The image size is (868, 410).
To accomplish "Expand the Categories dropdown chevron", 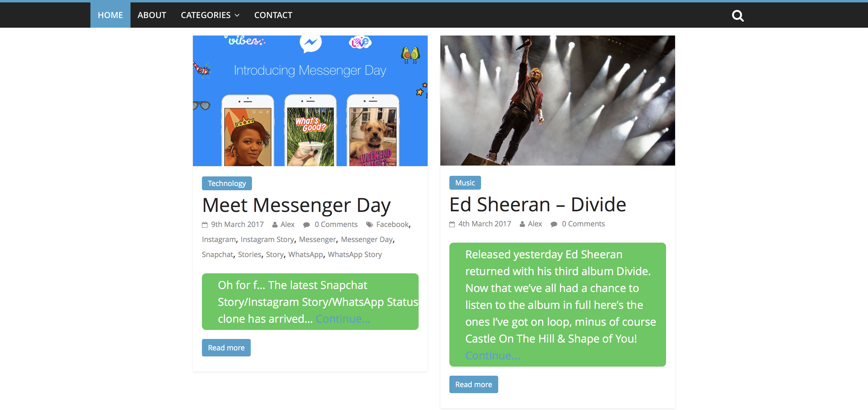I will (x=237, y=15).
